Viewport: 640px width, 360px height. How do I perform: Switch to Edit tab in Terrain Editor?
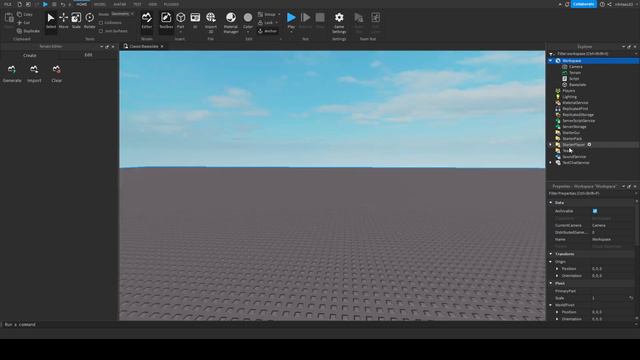[88, 55]
